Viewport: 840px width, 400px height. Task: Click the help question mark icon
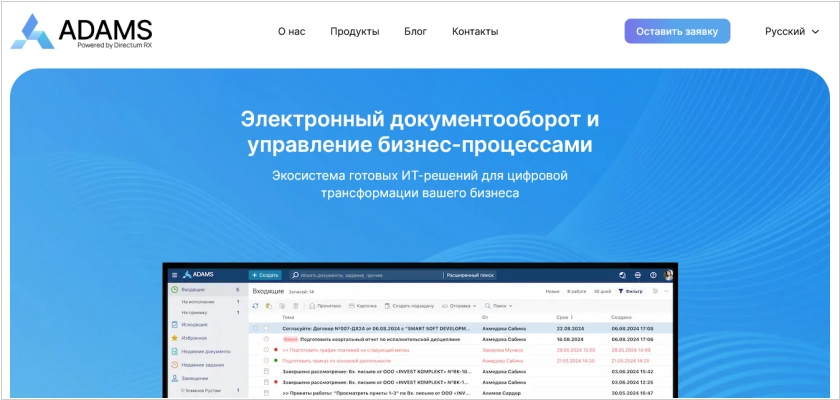point(652,274)
